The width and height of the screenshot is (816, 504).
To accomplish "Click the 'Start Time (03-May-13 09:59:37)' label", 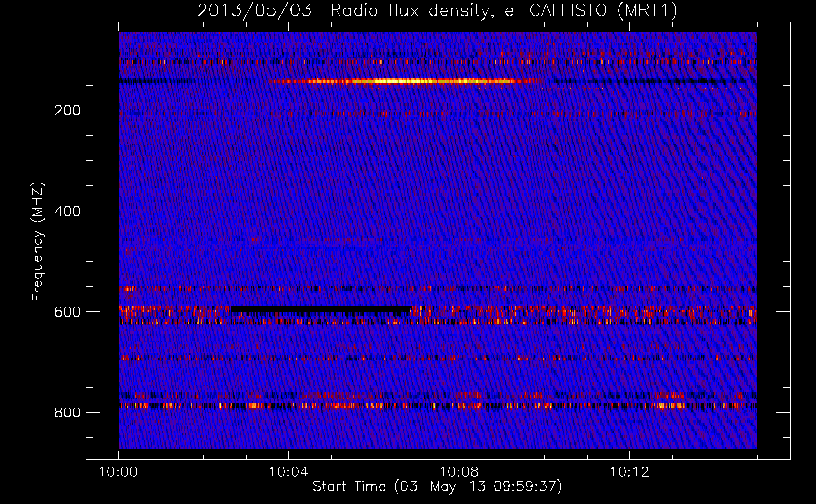I will click(437, 487).
